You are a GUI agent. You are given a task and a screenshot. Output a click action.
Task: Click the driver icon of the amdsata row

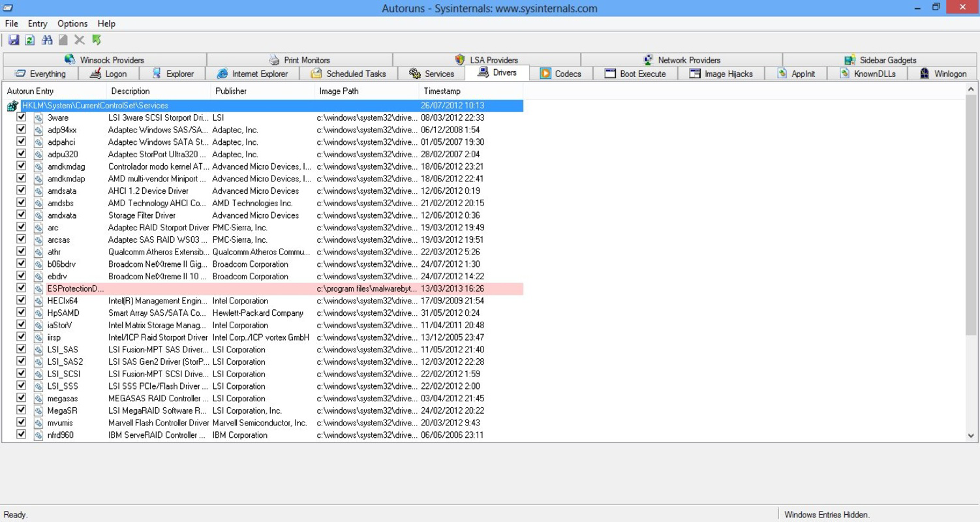point(38,191)
